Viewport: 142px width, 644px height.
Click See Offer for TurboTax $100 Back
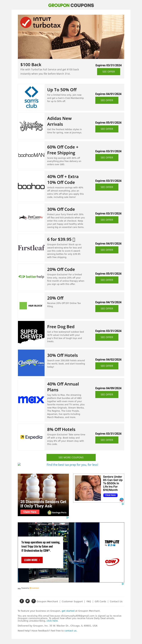[x=108, y=72]
